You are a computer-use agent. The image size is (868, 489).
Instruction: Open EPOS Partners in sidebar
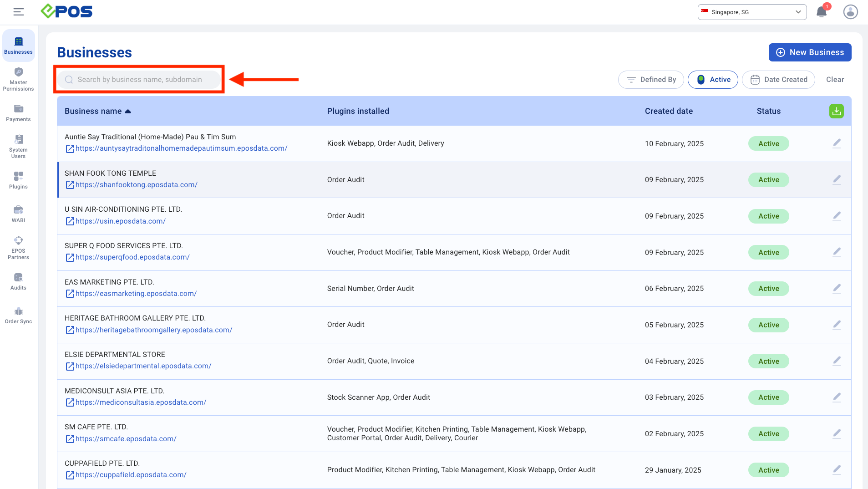pos(18,248)
